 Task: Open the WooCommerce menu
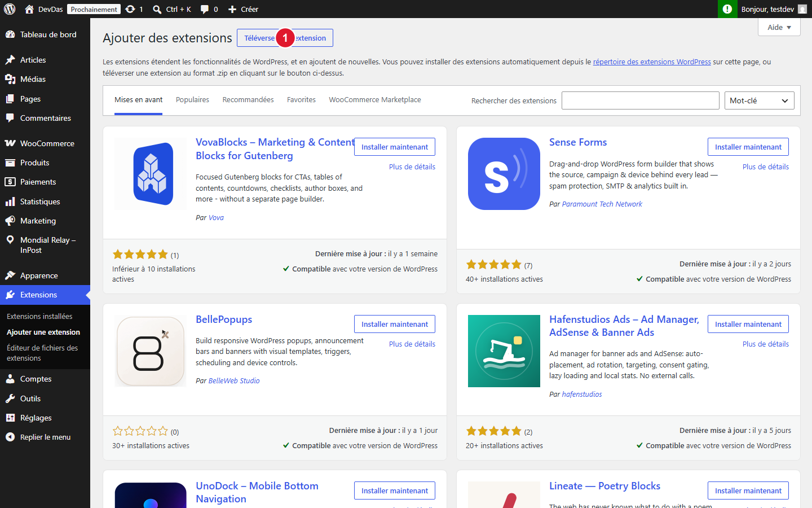click(45, 143)
